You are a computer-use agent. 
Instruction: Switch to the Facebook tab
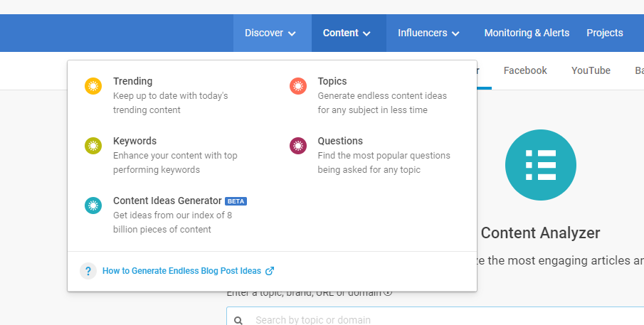(x=525, y=70)
